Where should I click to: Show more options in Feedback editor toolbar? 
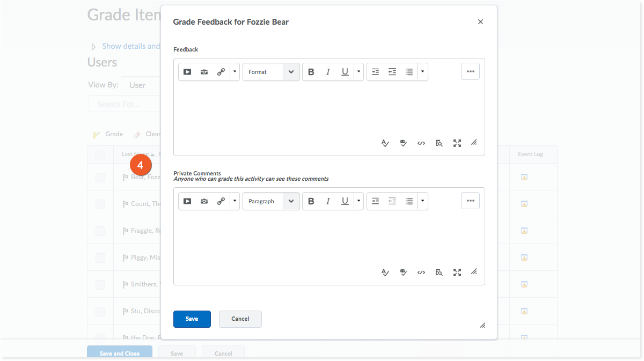pos(470,72)
